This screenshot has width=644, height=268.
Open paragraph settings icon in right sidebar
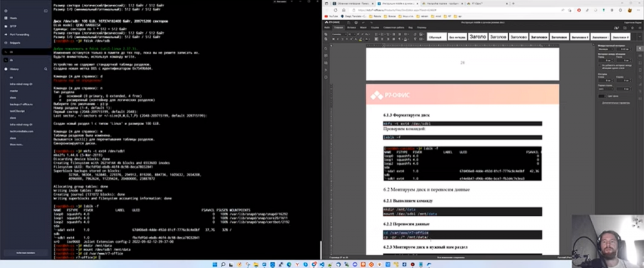640,48
